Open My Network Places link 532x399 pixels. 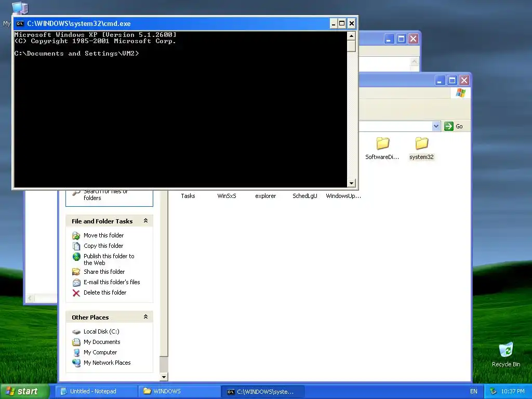(x=107, y=363)
